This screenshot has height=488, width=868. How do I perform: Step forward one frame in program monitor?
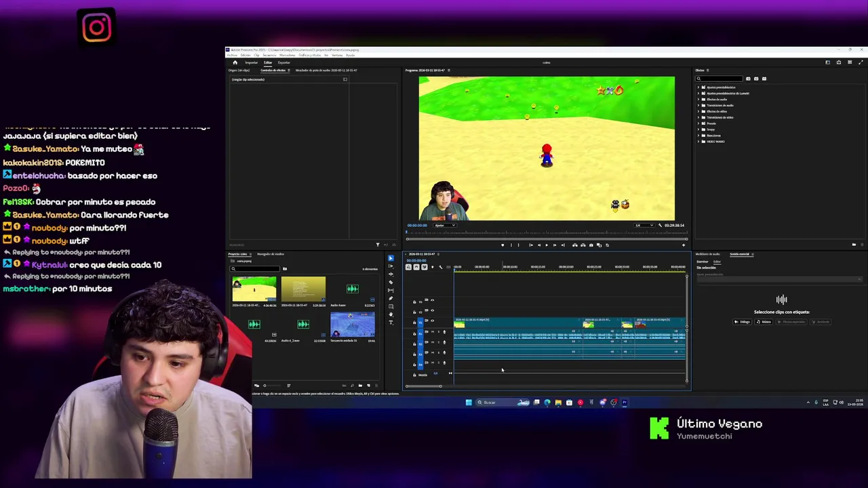tap(555, 245)
